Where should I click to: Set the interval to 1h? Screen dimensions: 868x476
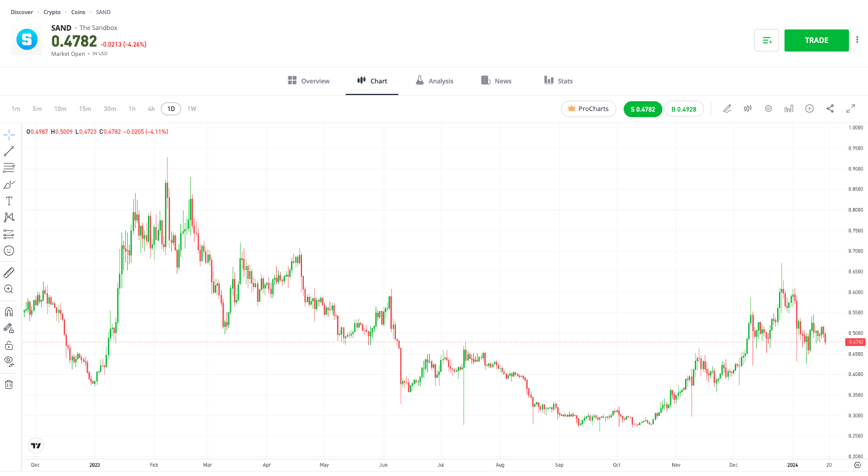132,109
